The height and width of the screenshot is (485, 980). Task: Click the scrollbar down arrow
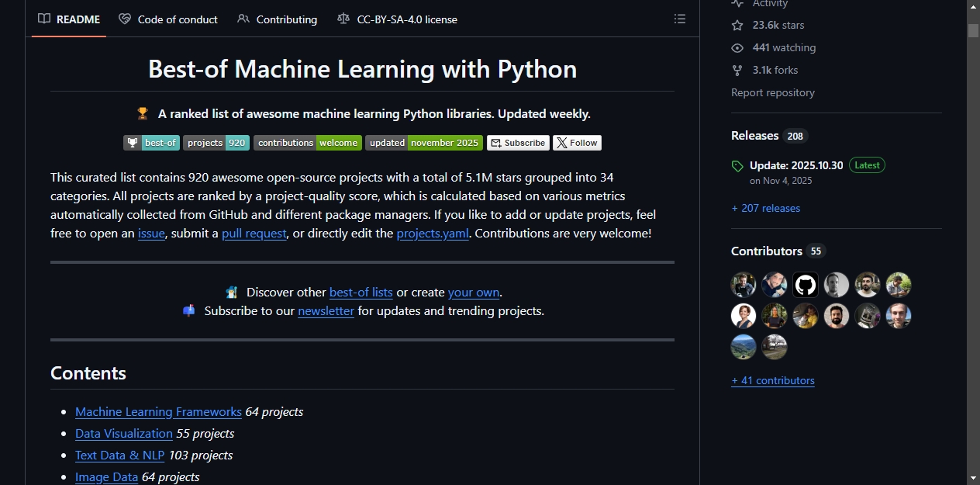click(x=973, y=478)
